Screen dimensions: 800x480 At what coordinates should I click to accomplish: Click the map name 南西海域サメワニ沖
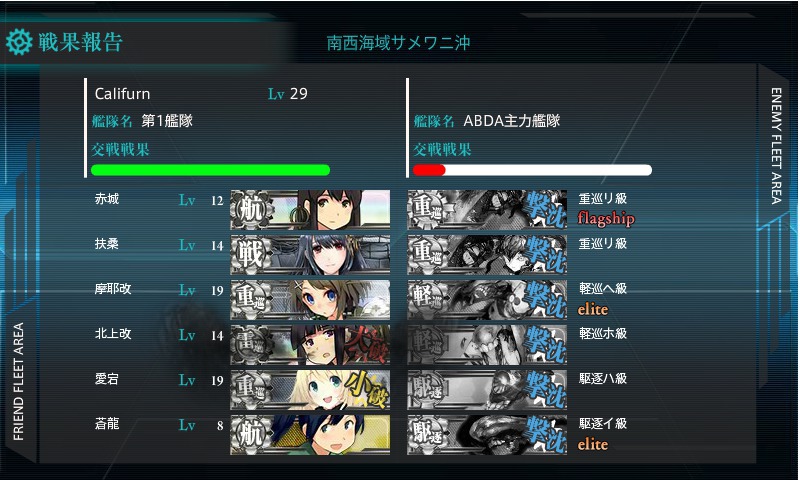point(398,42)
